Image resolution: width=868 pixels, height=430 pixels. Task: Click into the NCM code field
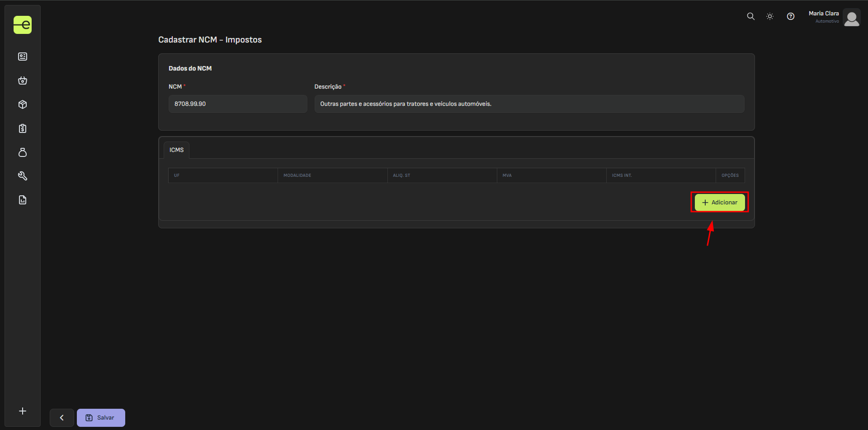pyautogui.click(x=238, y=104)
